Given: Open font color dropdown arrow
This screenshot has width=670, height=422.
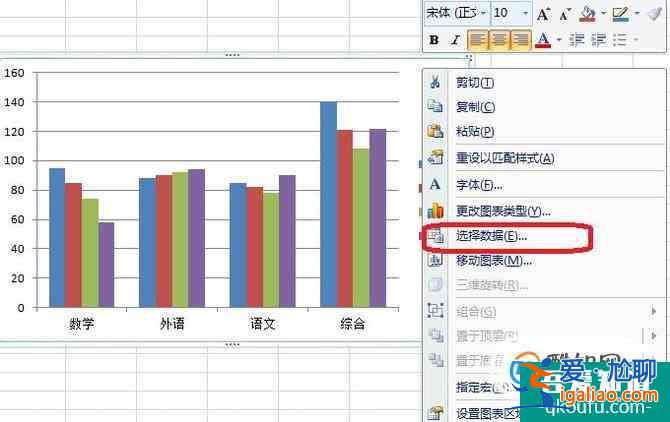Looking at the screenshot, I should (559, 40).
